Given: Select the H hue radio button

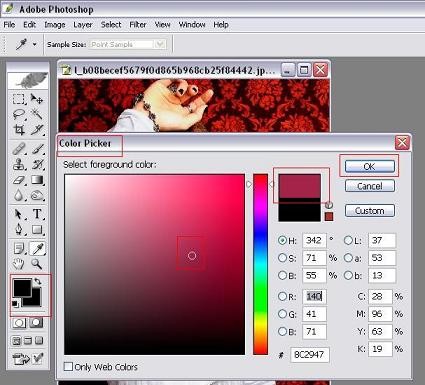Looking at the screenshot, I should coord(282,240).
